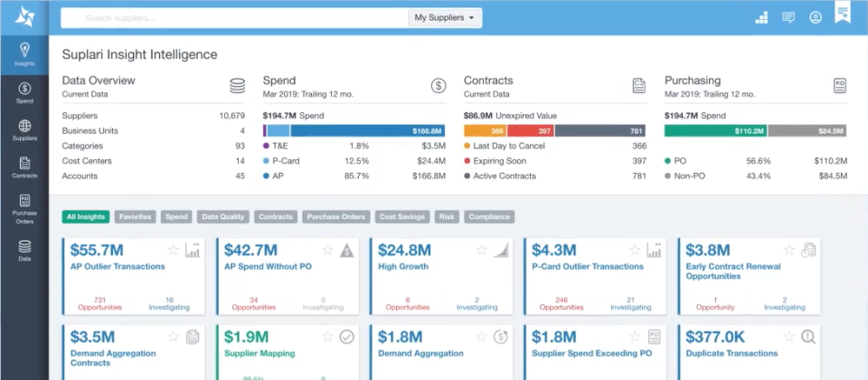Open the user profile icon
868x380 pixels.
pyautogui.click(x=815, y=18)
